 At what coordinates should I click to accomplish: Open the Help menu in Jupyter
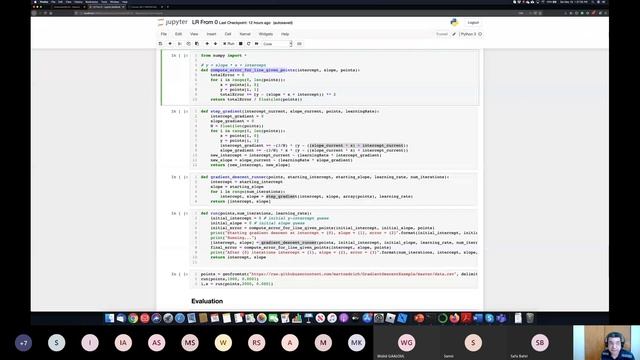(285, 34)
